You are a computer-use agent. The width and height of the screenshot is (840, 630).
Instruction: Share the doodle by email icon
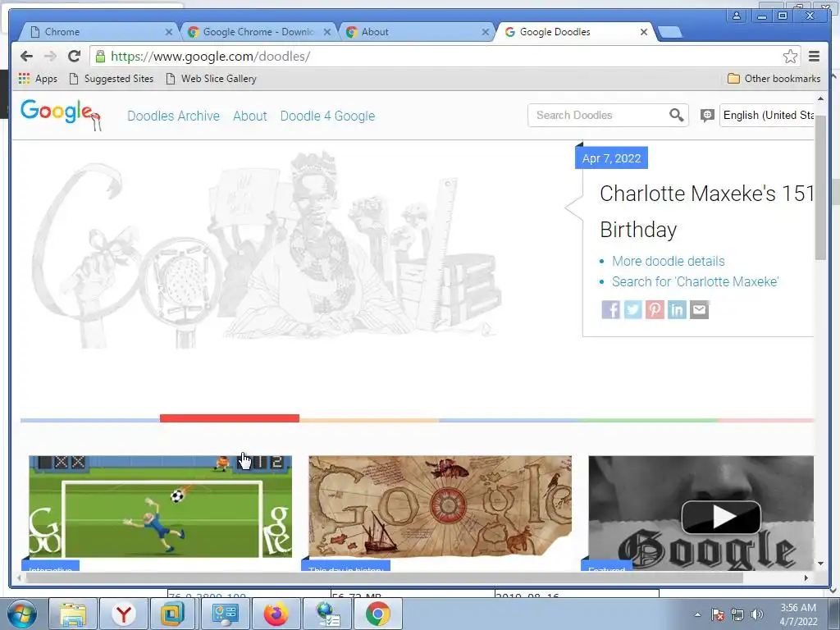click(699, 309)
